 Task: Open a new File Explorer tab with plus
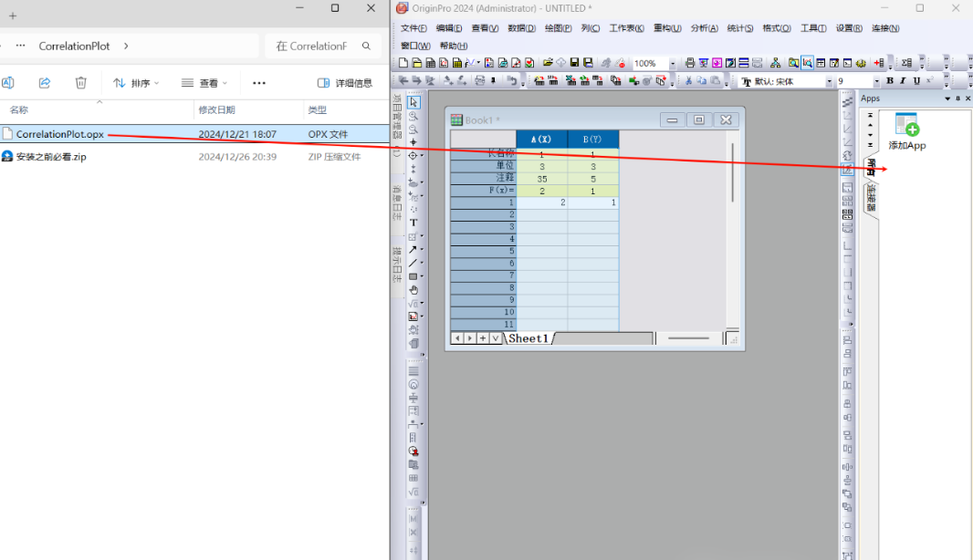[x=13, y=16]
